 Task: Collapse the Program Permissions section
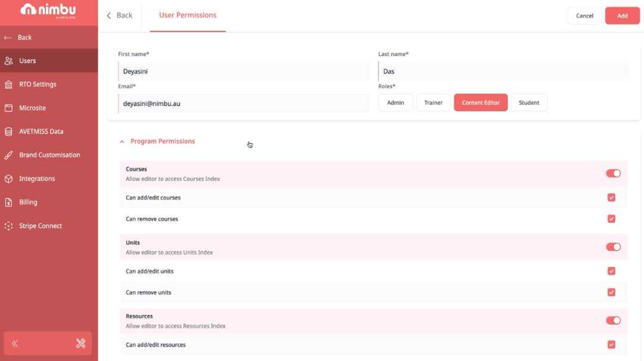(x=122, y=141)
